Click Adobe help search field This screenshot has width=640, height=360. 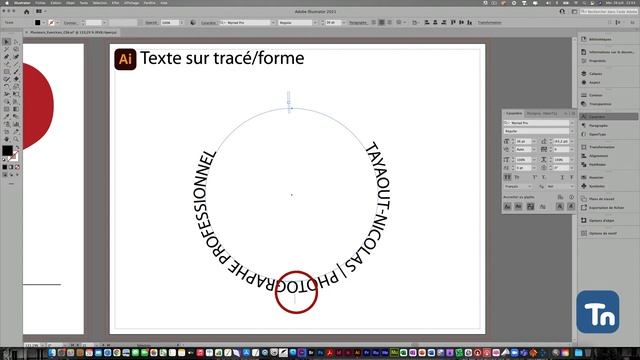coord(608,11)
